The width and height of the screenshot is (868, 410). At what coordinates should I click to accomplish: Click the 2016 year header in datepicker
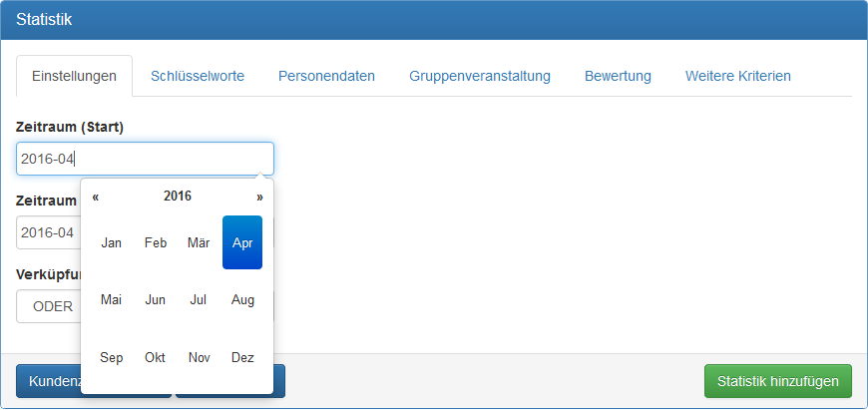pyautogui.click(x=178, y=197)
